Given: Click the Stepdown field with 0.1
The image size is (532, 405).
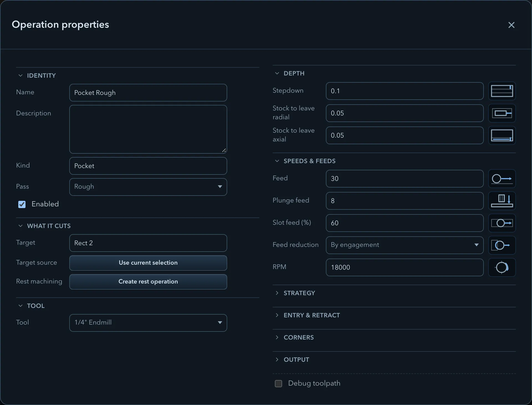Looking at the screenshot, I should (x=405, y=91).
